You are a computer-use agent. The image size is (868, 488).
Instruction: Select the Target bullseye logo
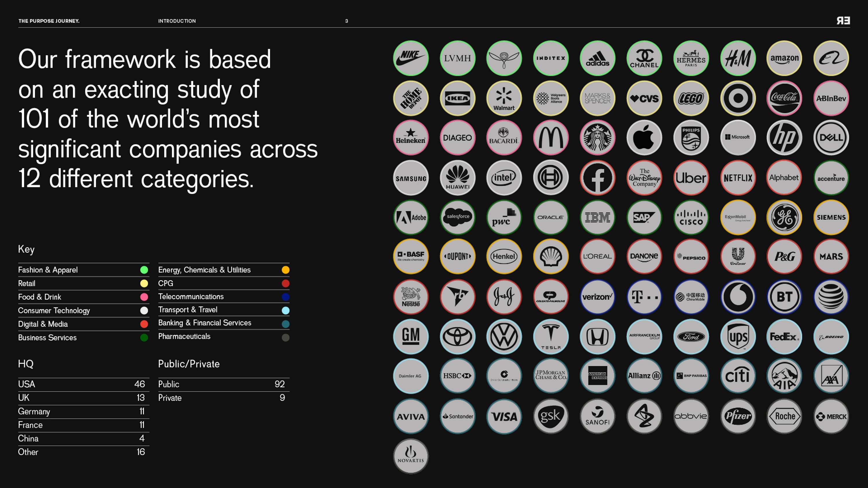pos(738,98)
